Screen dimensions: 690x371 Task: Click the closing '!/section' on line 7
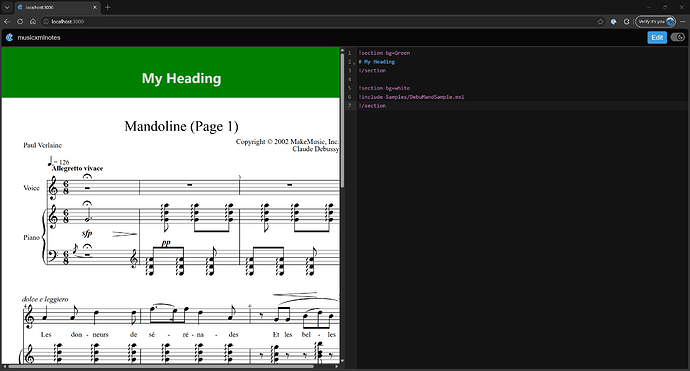pos(372,106)
